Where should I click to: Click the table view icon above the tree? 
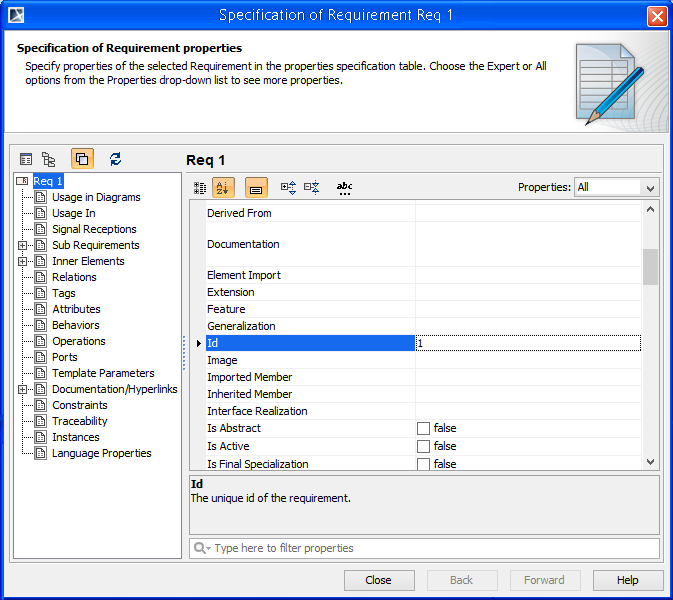click(x=26, y=159)
